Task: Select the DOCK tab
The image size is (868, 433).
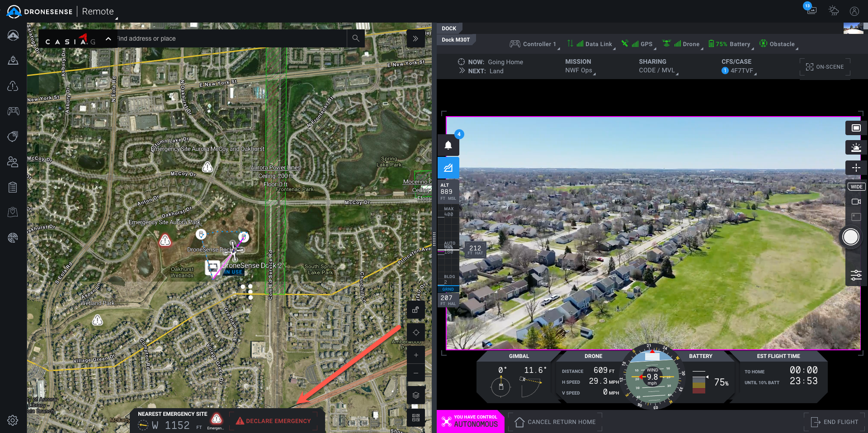Action: coord(449,28)
